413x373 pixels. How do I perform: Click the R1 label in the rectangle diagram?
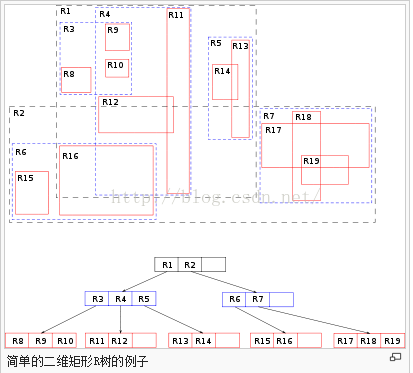point(65,11)
